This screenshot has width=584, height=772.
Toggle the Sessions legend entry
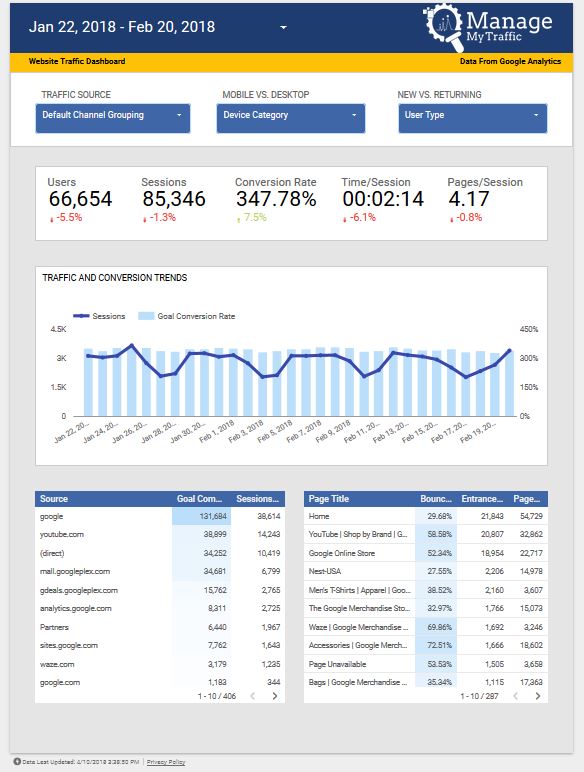click(99, 316)
